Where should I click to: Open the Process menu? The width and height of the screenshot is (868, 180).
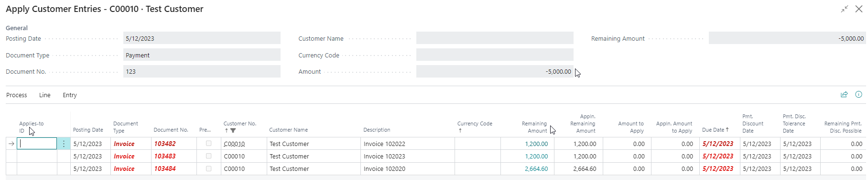[x=17, y=95]
